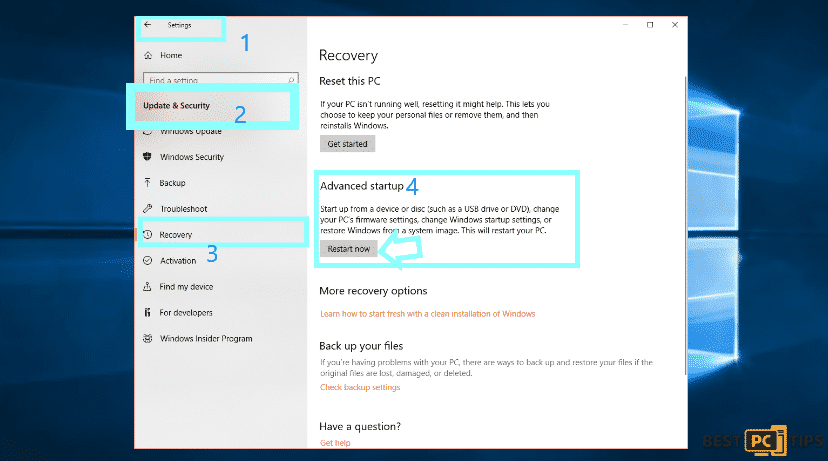Image resolution: width=828 pixels, height=461 pixels.
Task: Click the Advanced startup heading
Action: click(362, 186)
